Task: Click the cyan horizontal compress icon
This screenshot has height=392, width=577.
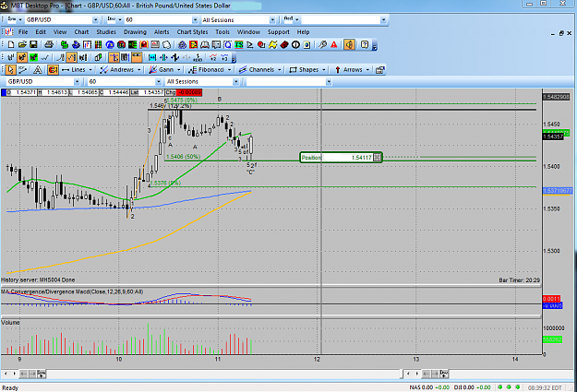Action: click(x=152, y=57)
